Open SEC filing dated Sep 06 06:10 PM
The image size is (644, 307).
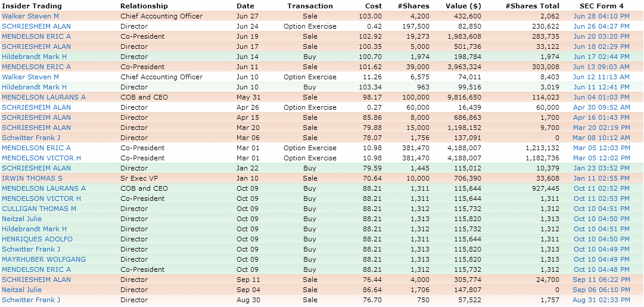point(601,290)
